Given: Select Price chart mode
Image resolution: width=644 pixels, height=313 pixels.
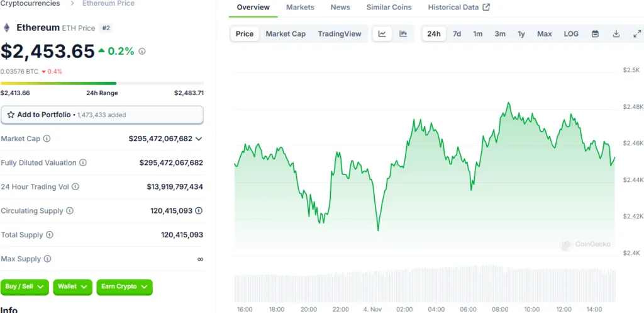Looking at the screenshot, I should pyautogui.click(x=245, y=34).
